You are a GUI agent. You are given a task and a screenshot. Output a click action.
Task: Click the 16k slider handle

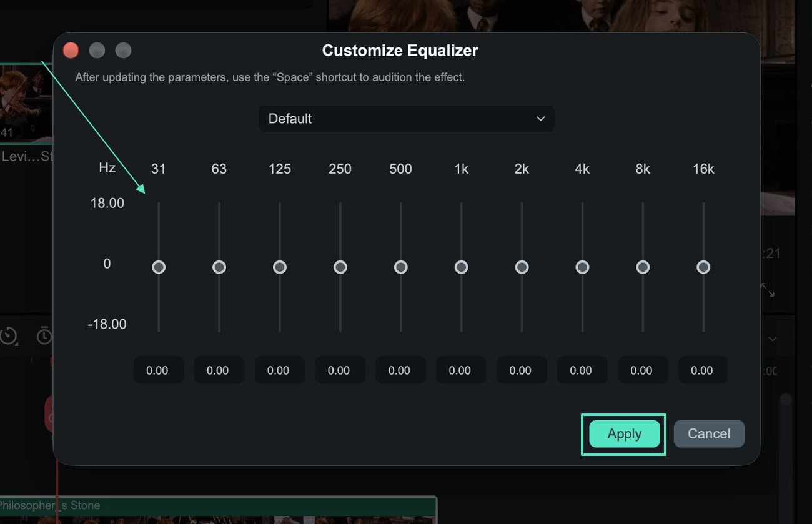coord(703,267)
